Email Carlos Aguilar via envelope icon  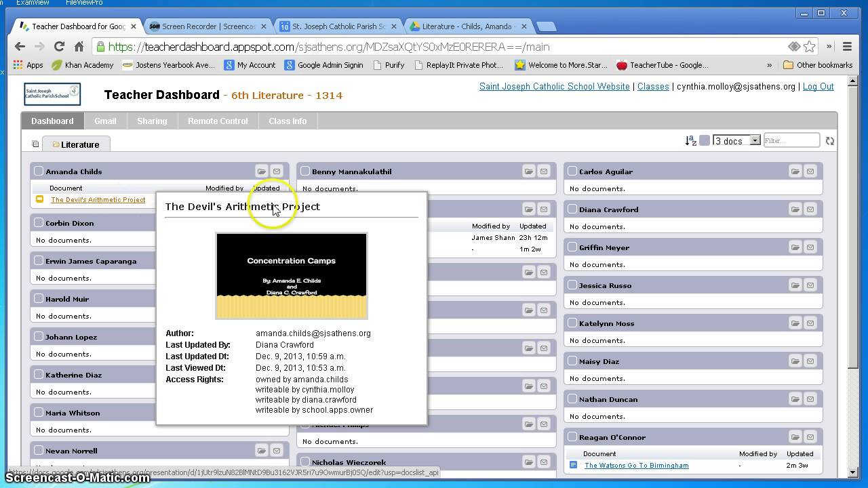pos(810,171)
